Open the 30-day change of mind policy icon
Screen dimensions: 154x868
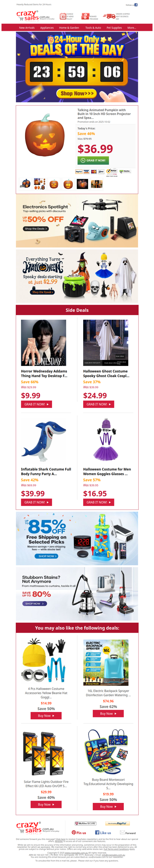point(63,16)
